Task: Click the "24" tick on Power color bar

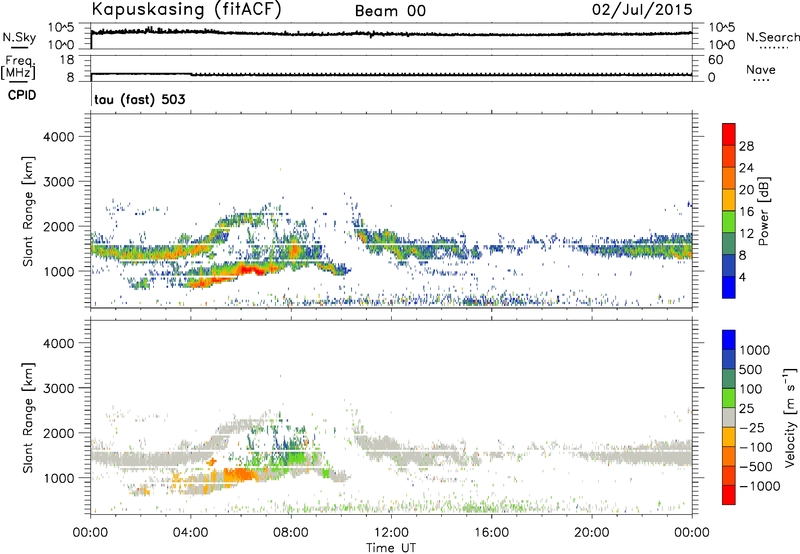Action: click(x=746, y=168)
